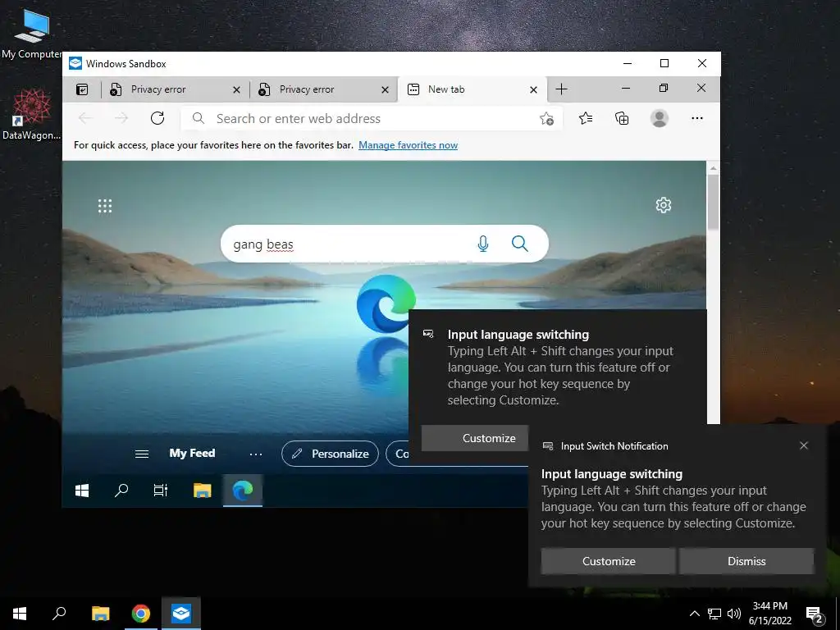840x630 pixels.
Task: Show hidden tray icons chevron
Action: point(694,614)
